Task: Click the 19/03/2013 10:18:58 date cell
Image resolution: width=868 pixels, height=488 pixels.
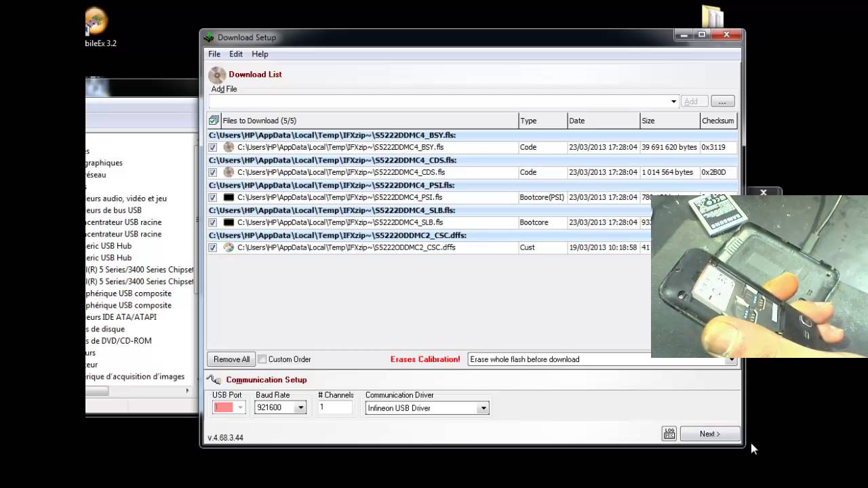Action: pyautogui.click(x=603, y=247)
